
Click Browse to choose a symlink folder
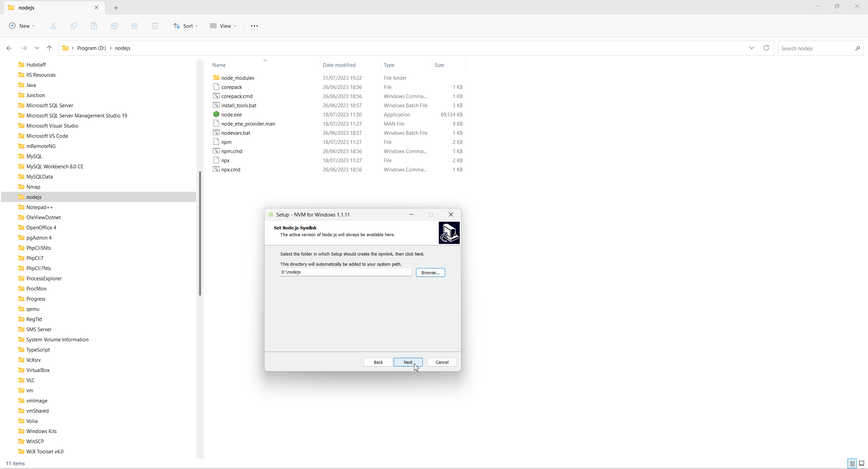click(x=430, y=273)
